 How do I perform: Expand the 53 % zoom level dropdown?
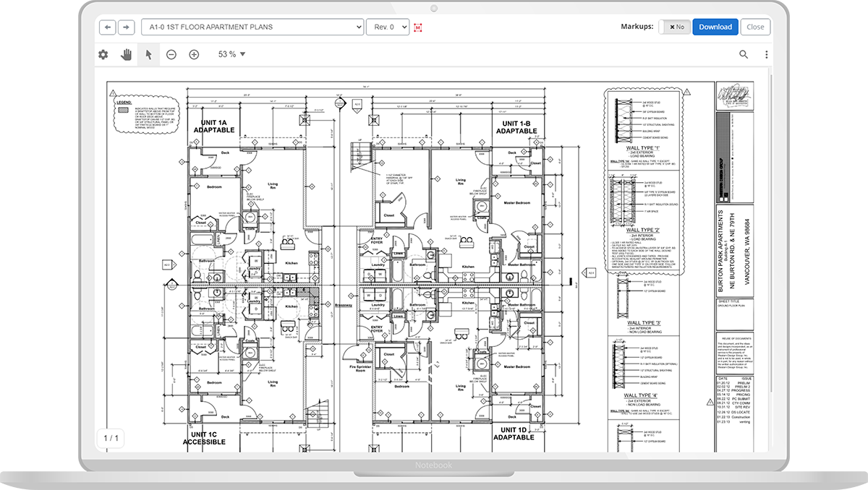(231, 54)
